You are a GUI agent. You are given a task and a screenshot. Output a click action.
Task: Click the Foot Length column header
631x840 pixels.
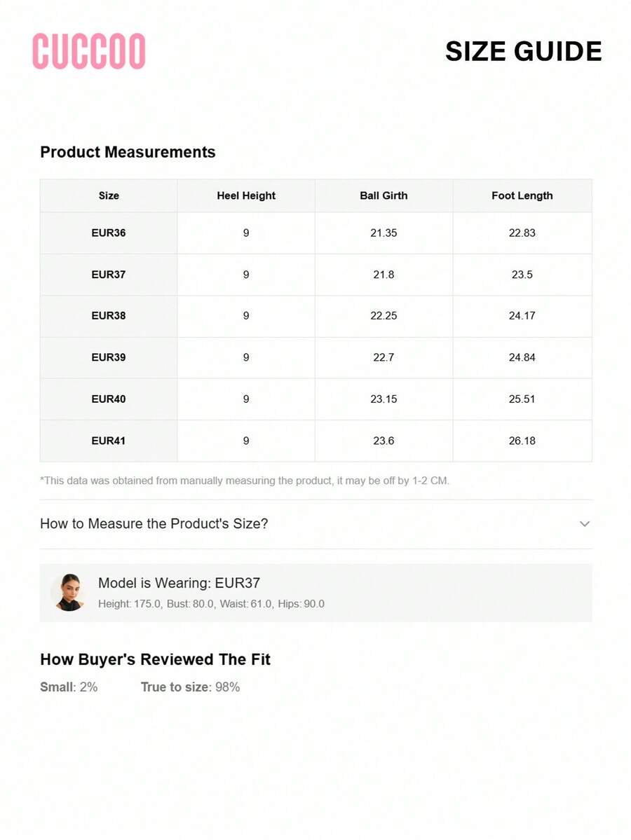522,195
